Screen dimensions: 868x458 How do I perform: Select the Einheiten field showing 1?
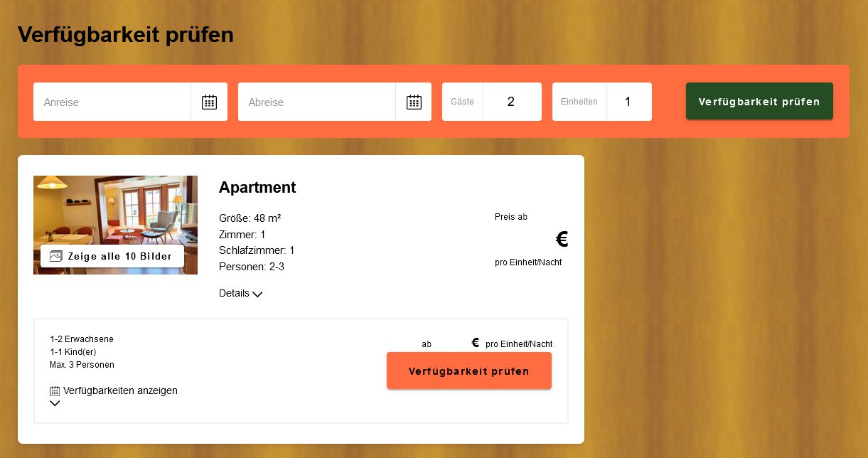(628, 102)
